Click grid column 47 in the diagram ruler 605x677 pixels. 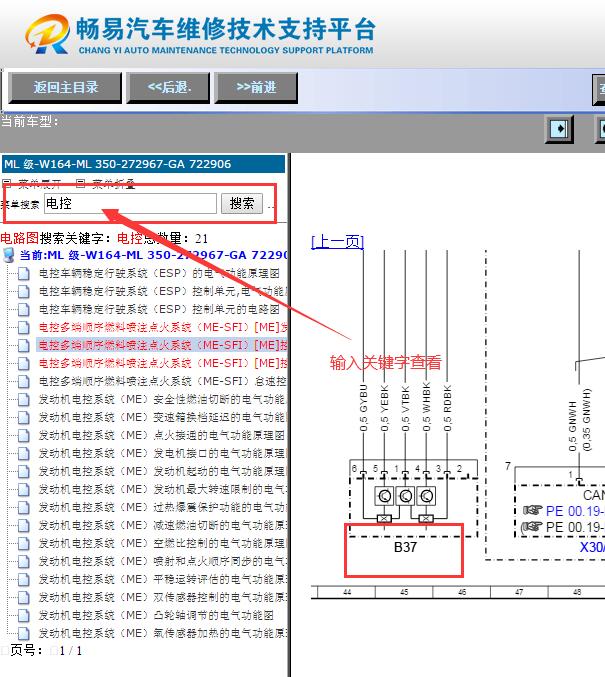(x=519, y=592)
